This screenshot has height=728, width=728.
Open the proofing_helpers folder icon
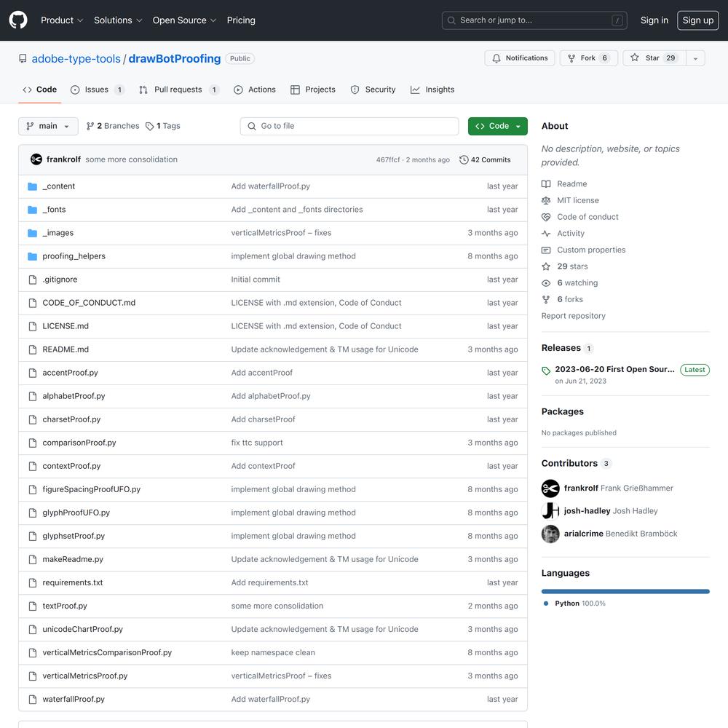pyautogui.click(x=32, y=256)
